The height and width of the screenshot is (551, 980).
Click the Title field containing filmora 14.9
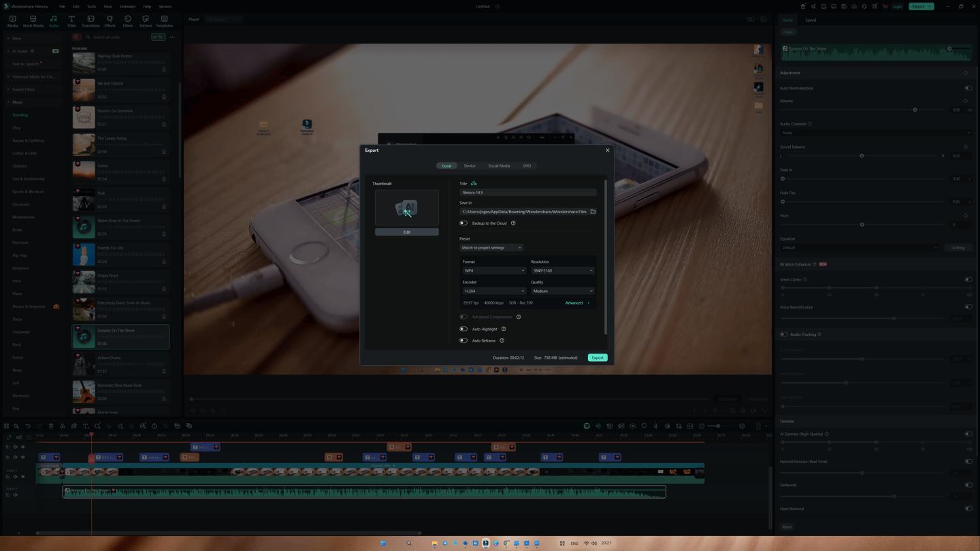tap(528, 193)
